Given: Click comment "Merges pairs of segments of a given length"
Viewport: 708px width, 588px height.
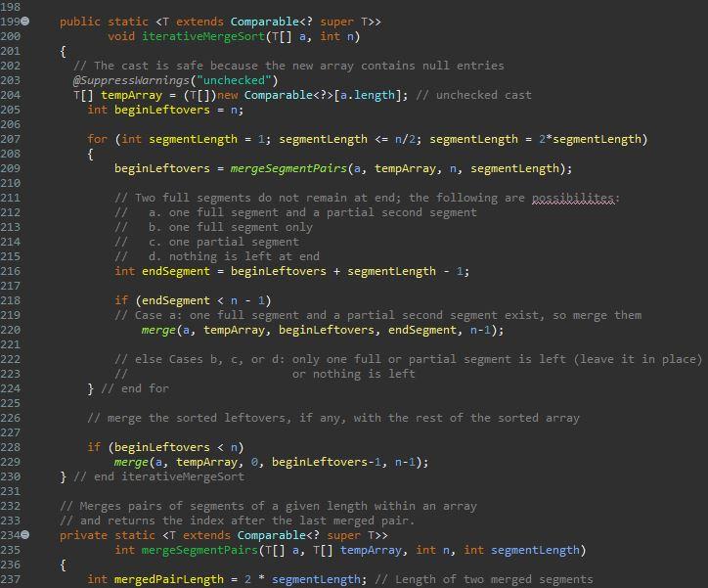Looking at the screenshot, I should coord(268,506).
